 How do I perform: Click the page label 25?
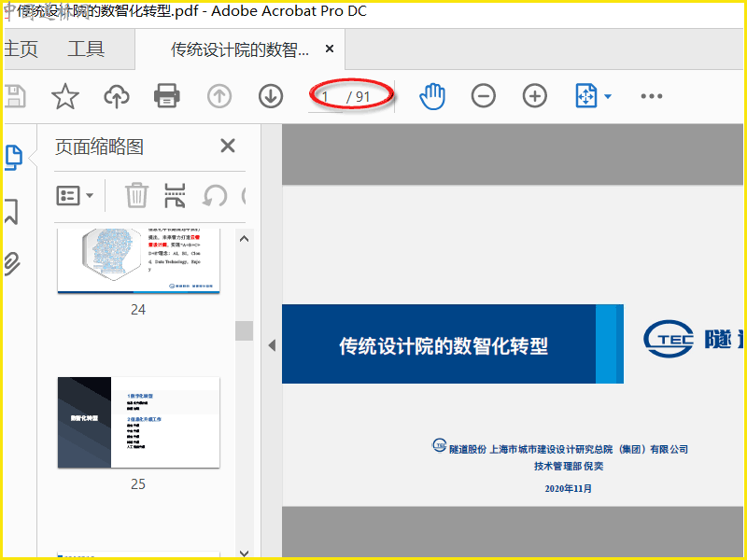pyautogui.click(x=138, y=484)
